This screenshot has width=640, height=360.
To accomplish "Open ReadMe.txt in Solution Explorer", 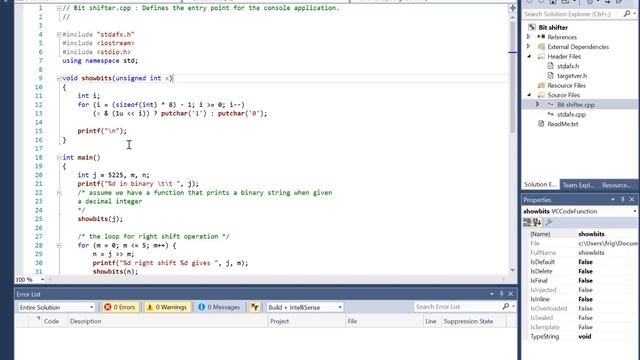I will 562,124.
